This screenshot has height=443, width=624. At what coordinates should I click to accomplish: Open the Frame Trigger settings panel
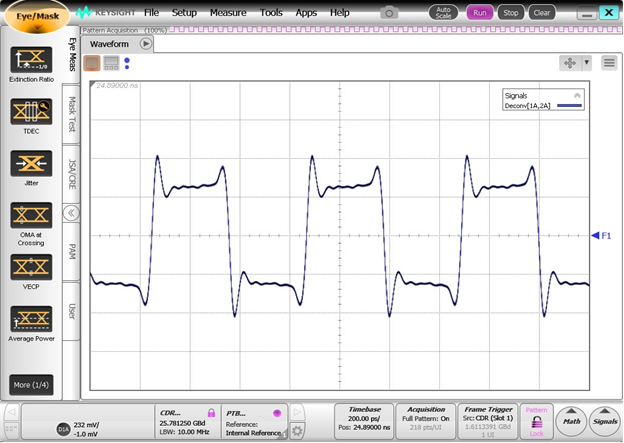(x=488, y=421)
